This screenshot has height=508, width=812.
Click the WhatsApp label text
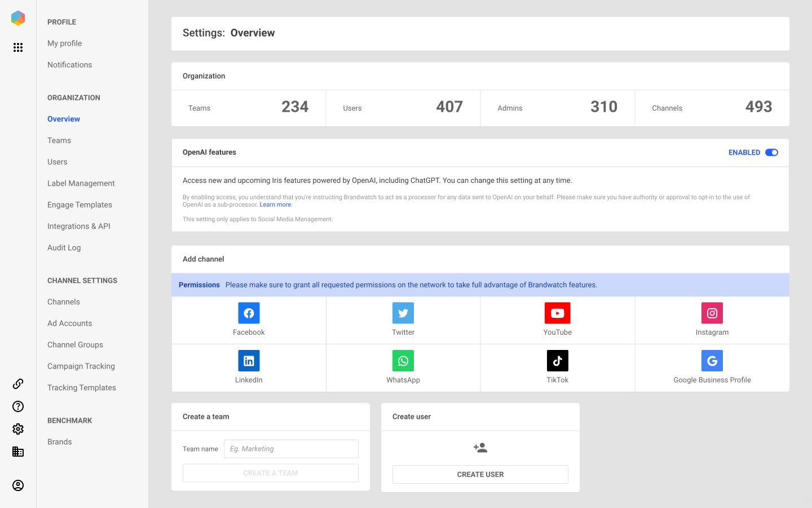point(403,380)
